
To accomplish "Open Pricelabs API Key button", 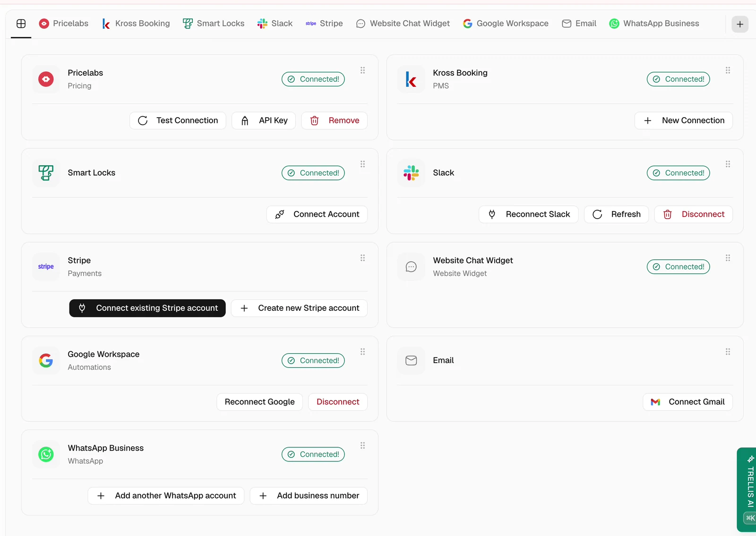I will tap(264, 120).
